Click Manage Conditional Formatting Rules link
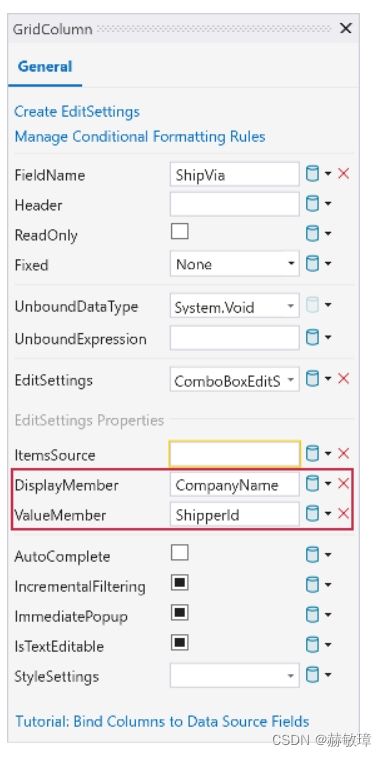Viewport: 387px width, 757px height. click(140, 137)
